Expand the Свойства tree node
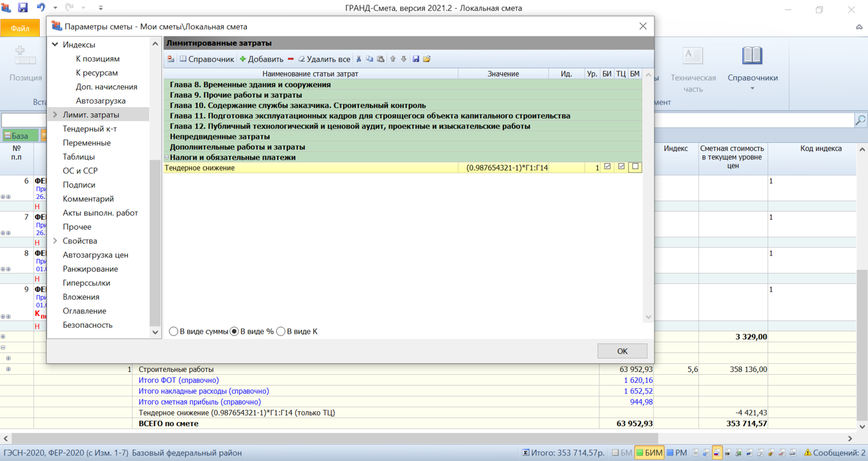This screenshot has width=868, height=461. [56, 241]
